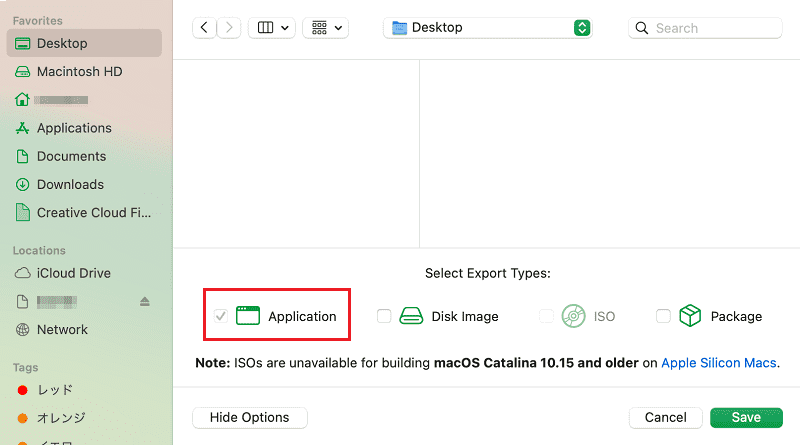The width and height of the screenshot is (800, 445).
Task: Enable the Disk Image export checkbox
Action: click(x=384, y=316)
